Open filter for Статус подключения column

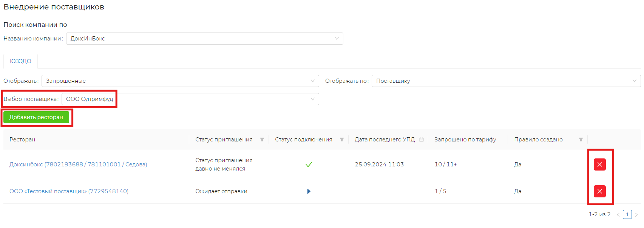[342, 140]
